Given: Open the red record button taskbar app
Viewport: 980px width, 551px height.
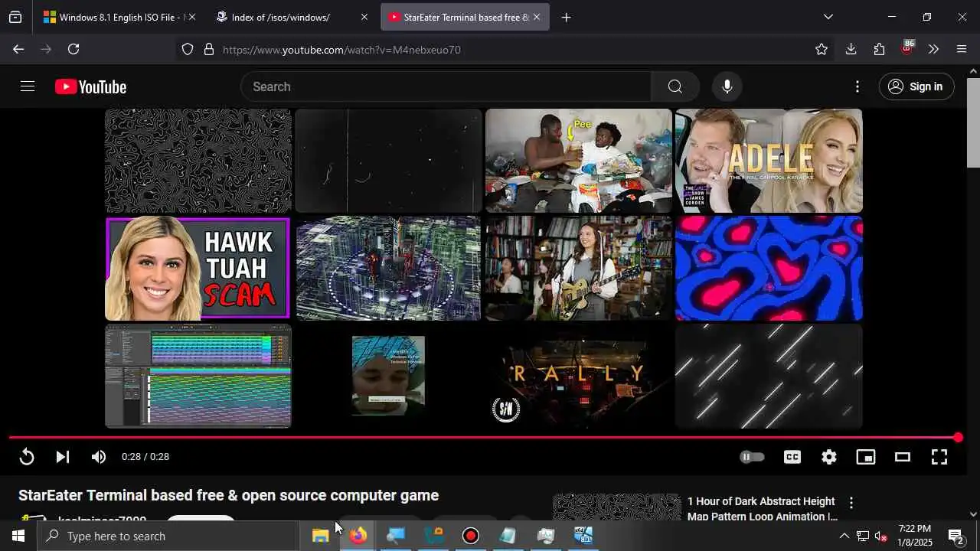Looking at the screenshot, I should pyautogui.click(x=471, y=536).
